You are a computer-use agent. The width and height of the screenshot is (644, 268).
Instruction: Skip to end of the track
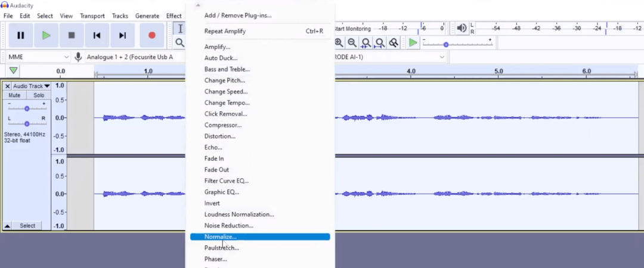pos(122,35)
